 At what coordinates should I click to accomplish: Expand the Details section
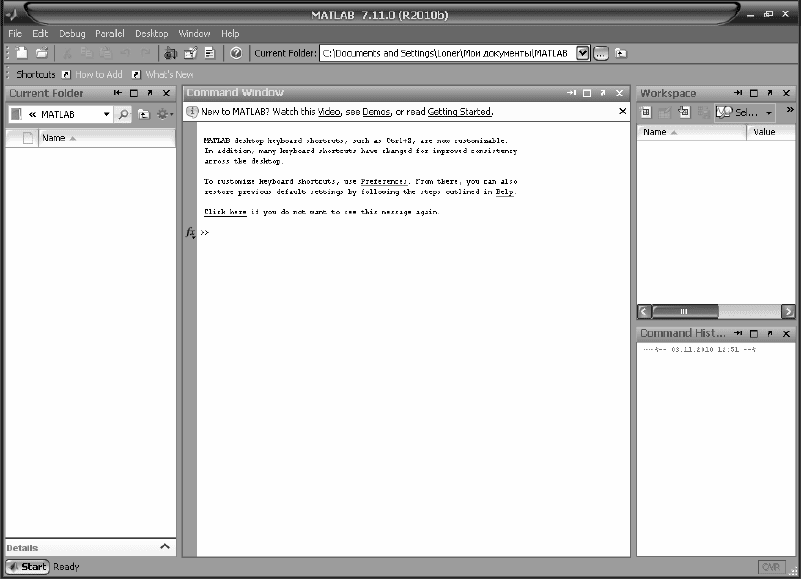[x=165, y=546]
